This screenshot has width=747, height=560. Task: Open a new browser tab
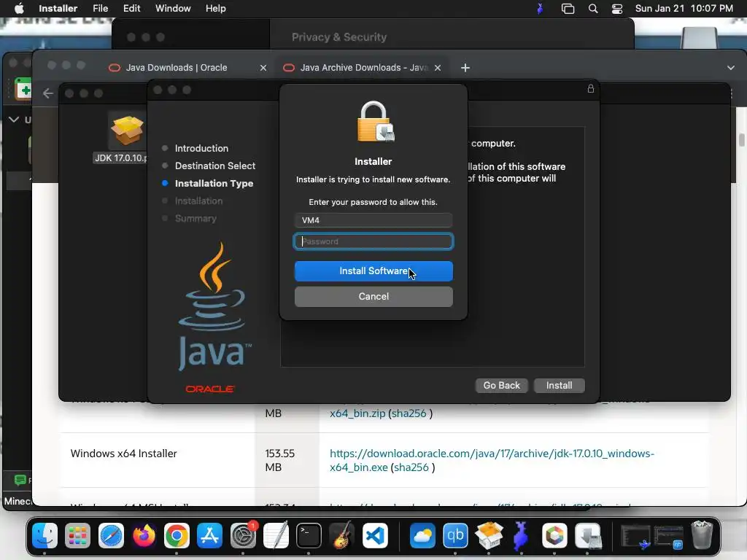pos(465,68)
